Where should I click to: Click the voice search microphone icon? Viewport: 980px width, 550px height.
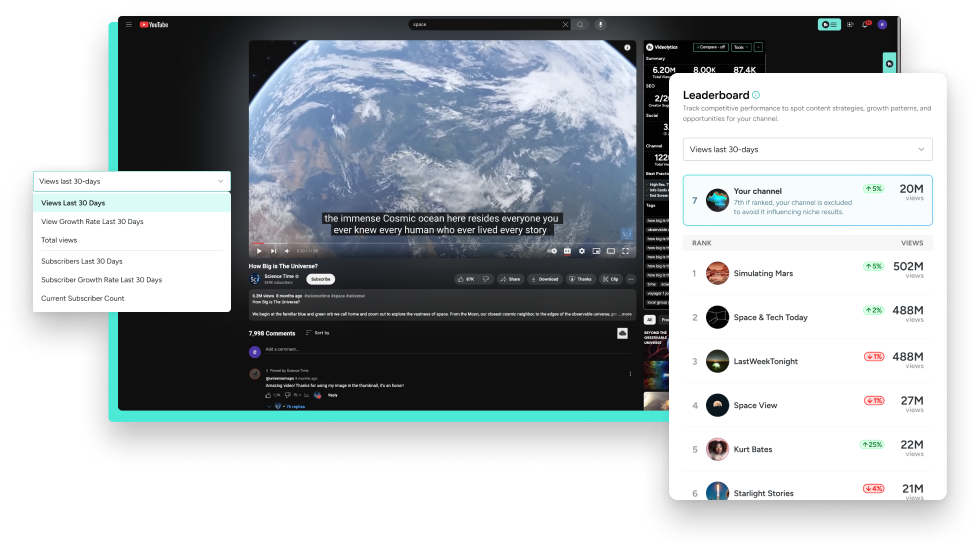[601, 24]
